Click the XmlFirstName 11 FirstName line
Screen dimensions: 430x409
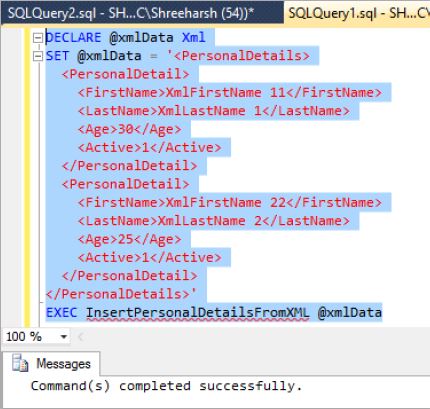[x=230, y=93]
